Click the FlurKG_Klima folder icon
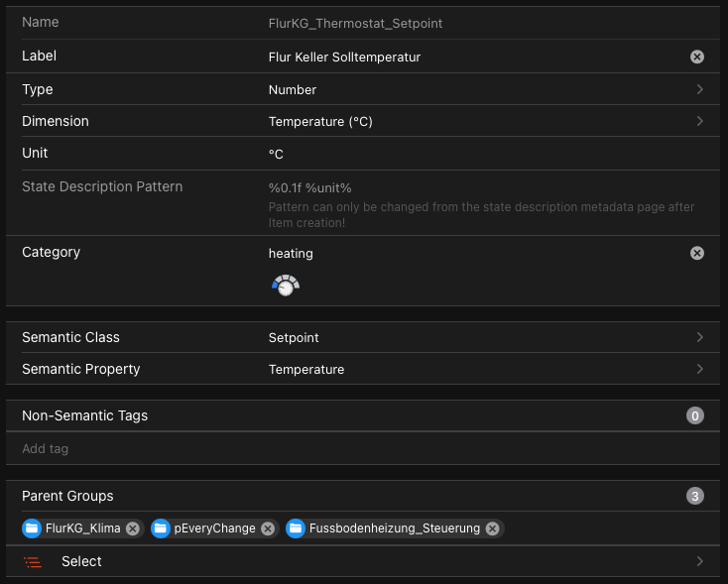Image resolution: width=728 pixels, height=584 pixels. point(32,528)
